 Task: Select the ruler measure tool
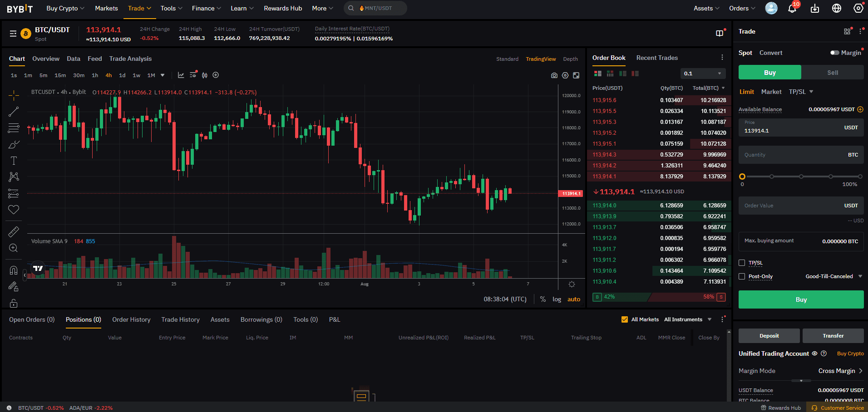pos(14,232)
